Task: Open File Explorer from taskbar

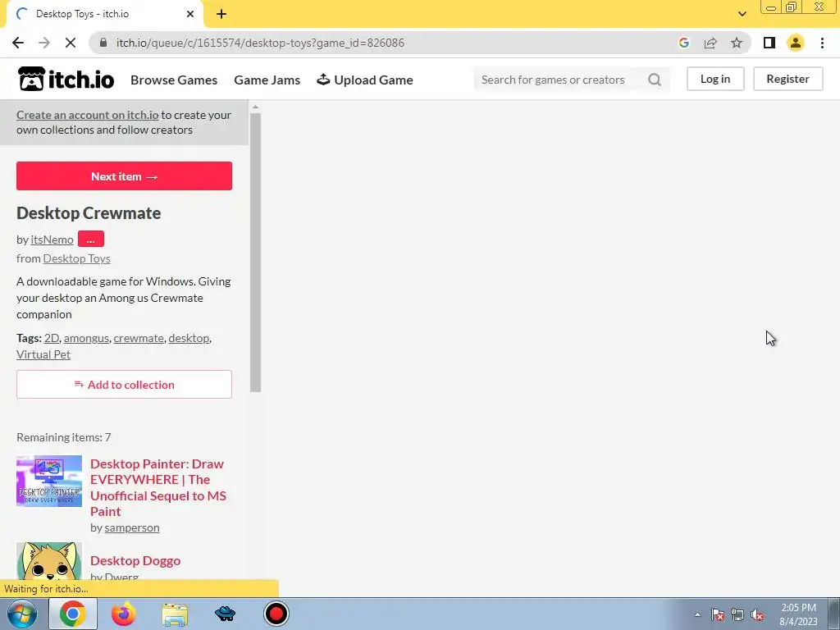Action: click(x=175, y=614)
